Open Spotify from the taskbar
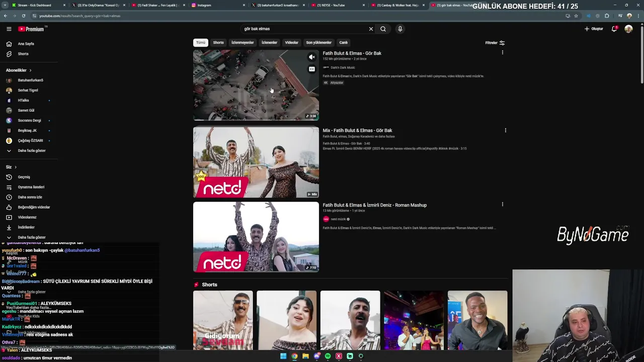 coord(328,356)
